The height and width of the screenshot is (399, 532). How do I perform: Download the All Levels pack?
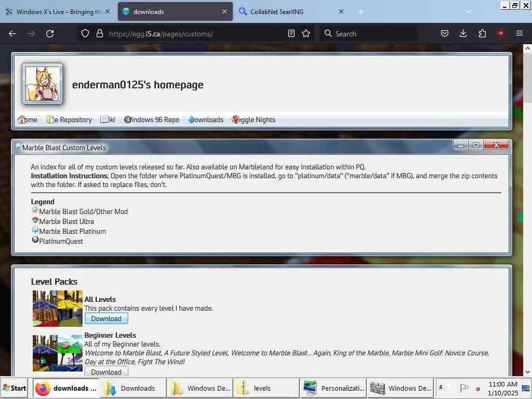106,318
